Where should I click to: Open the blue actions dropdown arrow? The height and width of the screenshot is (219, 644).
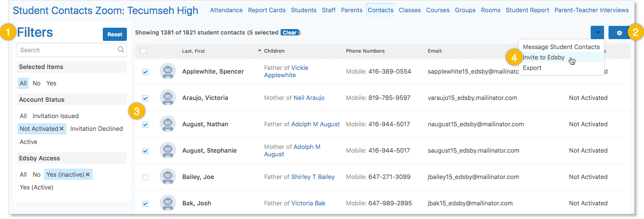597,33
